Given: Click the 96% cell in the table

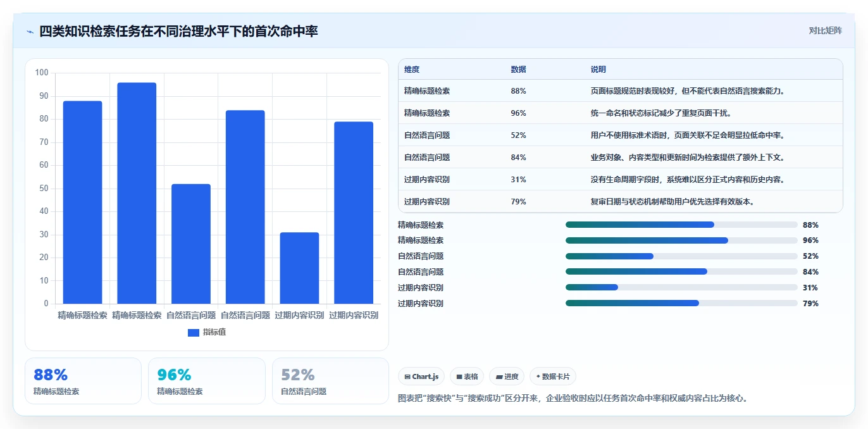Looking at the screenshot, I should pos(519,113).
